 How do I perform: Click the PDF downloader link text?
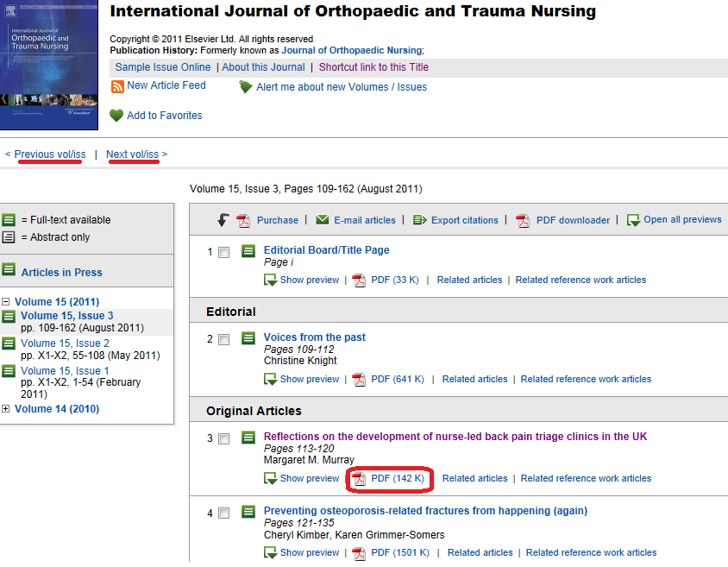(573, 220)
